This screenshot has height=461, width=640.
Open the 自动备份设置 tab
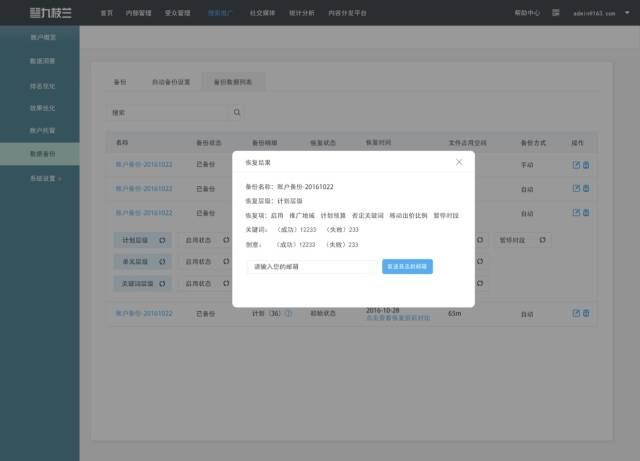pyautogui.click(x=171, y=82)
